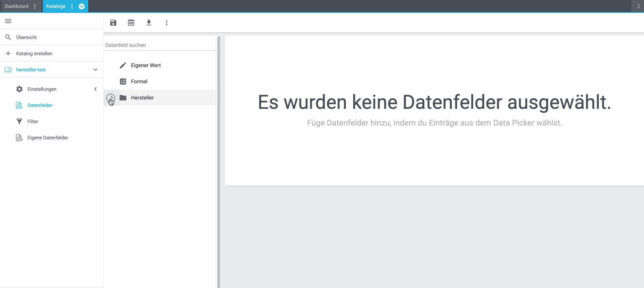Collapse the Einstellungen section arrow
This screenshot has height=288, width=644.
(95, 89)
